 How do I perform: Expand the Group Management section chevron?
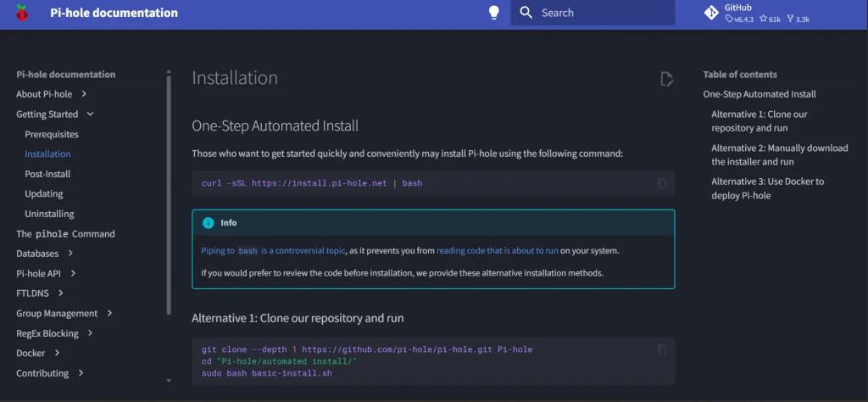click(x=109, y=313)
